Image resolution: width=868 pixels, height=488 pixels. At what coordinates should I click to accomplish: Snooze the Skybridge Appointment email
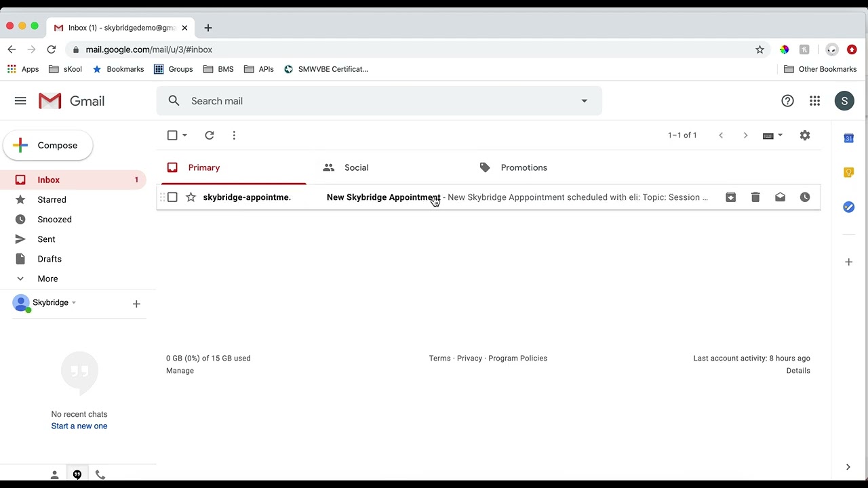[805, 197]
